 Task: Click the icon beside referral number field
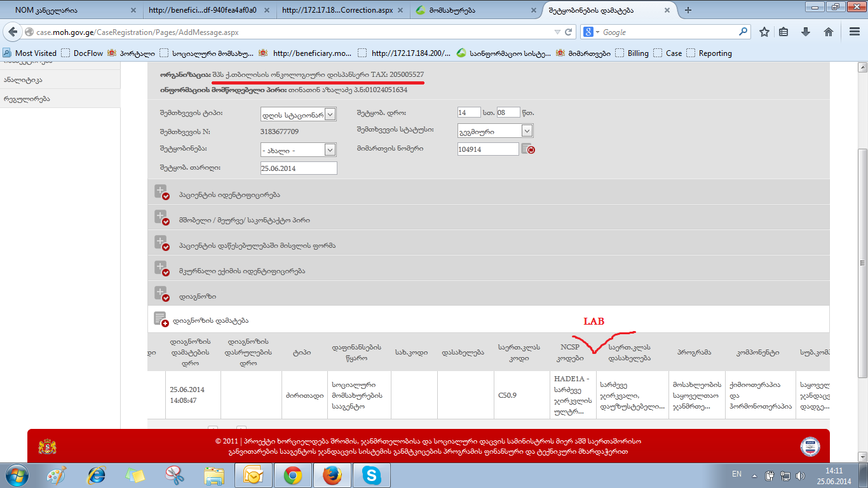click(x=527, y=149)
